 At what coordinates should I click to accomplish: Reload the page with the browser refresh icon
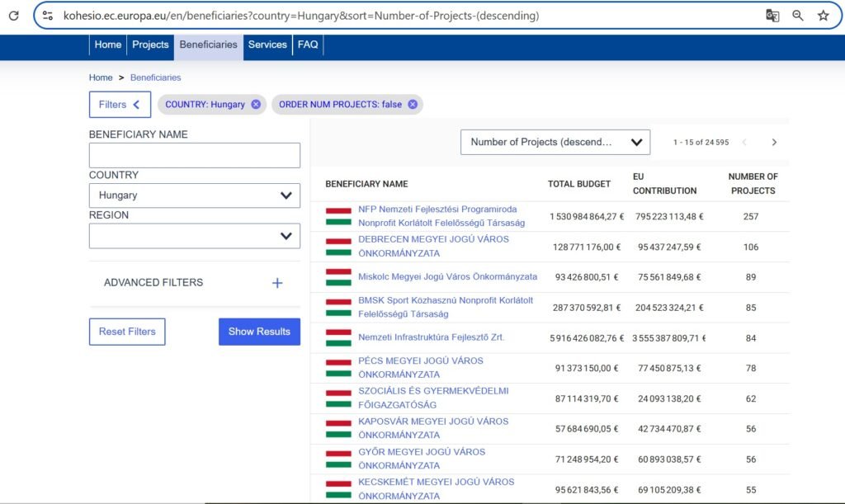click(x=14, y=16)
